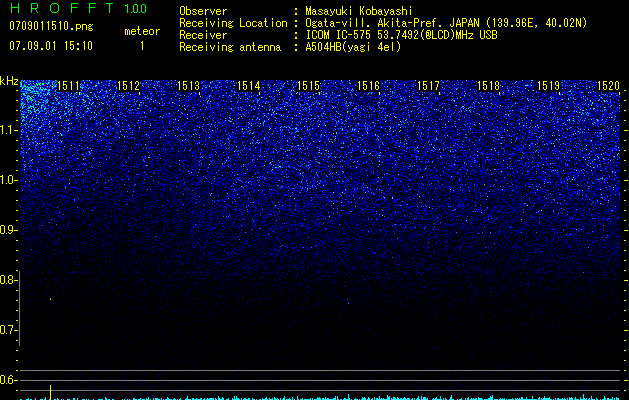
Task: Click the ICOM IC-575 receiver text
Action: tap(401, 35)
